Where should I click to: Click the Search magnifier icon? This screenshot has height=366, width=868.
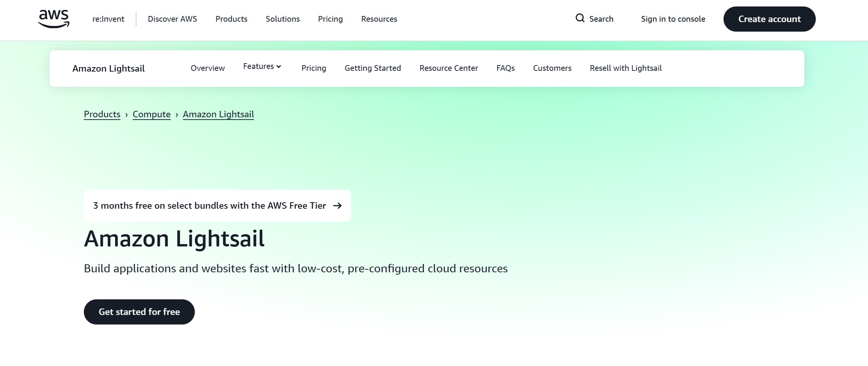(x=580, y=18)
